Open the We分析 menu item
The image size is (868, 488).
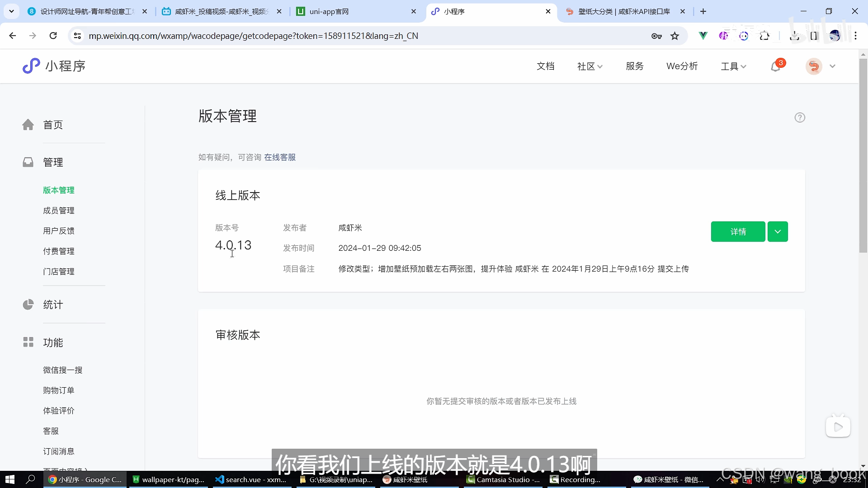(682, 66)
